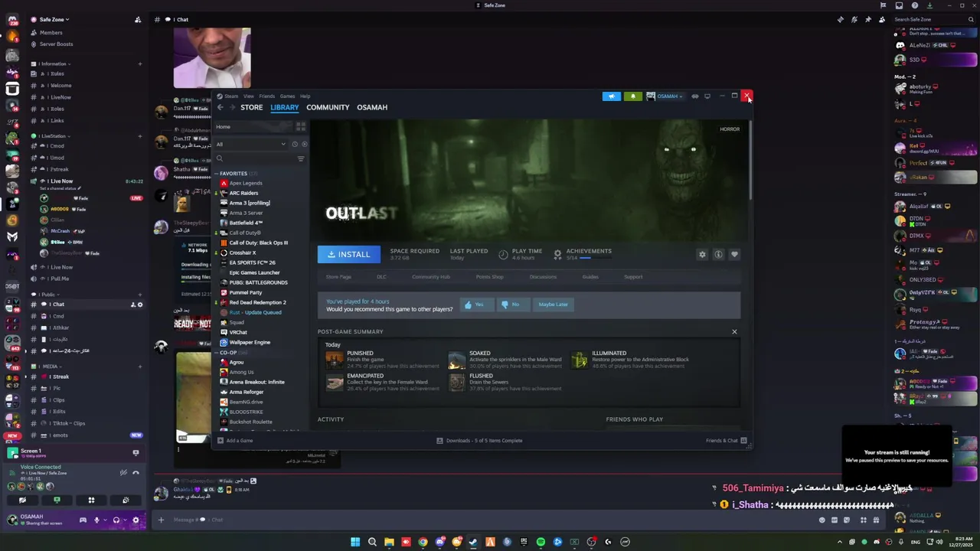
Task: Show Outlast game info icon
Action: click(x=718, y=254)
